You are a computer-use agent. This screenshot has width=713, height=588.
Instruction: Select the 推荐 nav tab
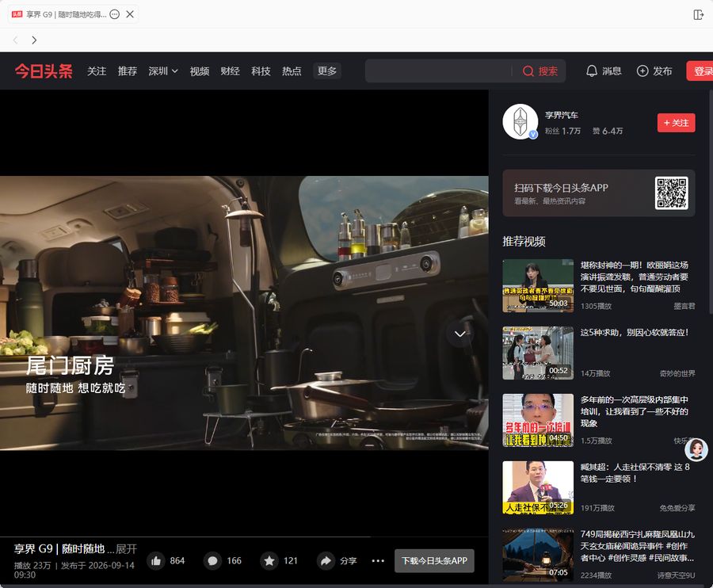128,71
